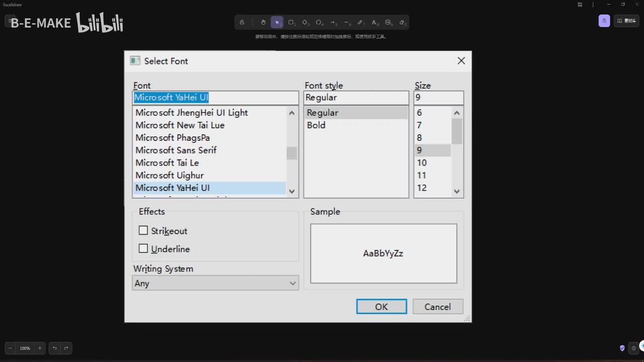This screenshot has height=362, width=644.
Task: Open the title bar three-dot menu
Action: tap(594, 5)
